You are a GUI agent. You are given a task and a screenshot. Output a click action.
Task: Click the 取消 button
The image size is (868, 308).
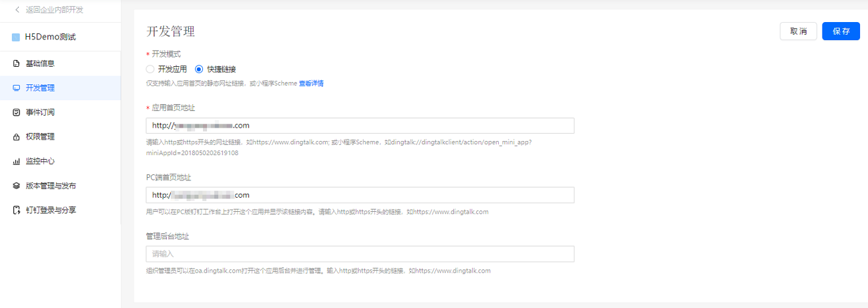click(x=799, y=31)
